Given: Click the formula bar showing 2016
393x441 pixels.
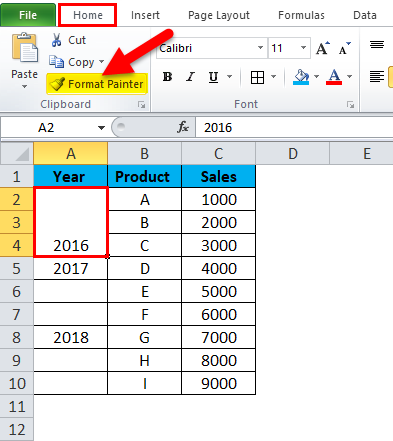Looking at the screenshot, I should click(294, 127).
